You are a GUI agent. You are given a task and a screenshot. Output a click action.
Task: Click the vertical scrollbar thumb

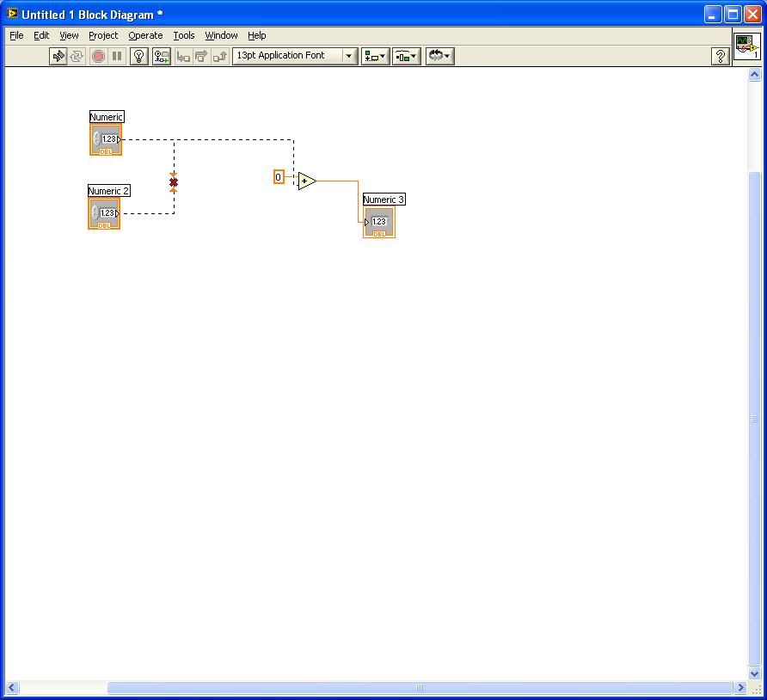754,419
